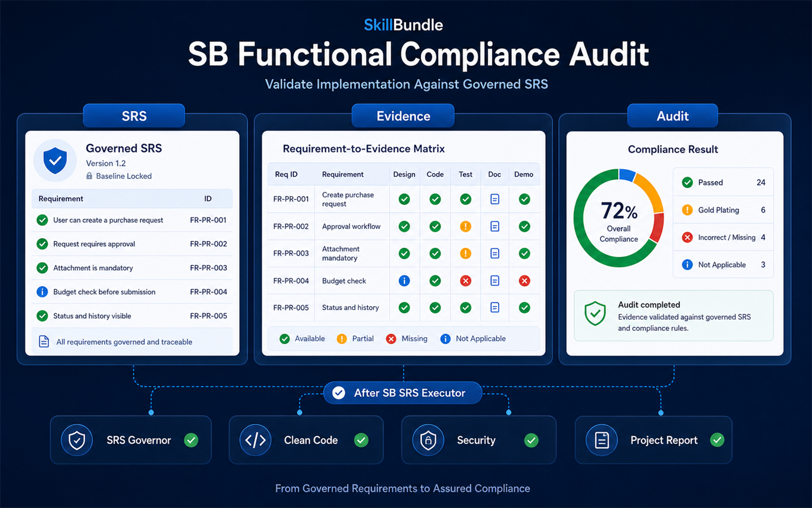
Task: Click the red Incorrect / Missing icon
Action: 687,237
